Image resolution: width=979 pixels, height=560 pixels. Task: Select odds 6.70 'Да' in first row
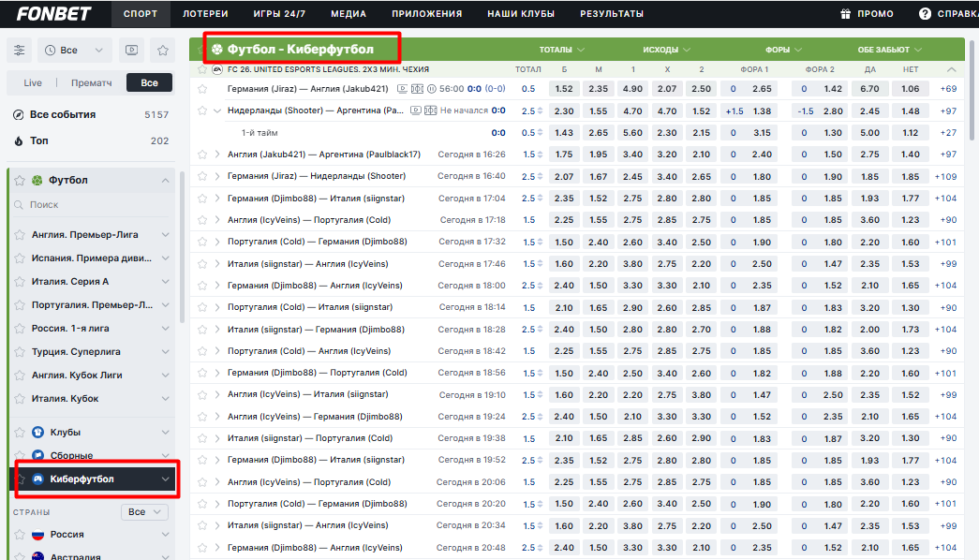869,89
